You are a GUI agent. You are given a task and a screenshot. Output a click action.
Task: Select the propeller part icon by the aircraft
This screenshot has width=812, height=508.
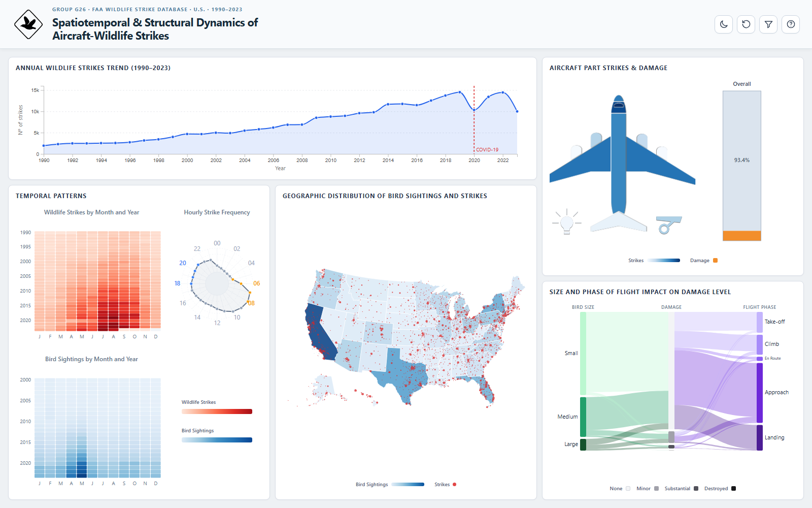pos(668,225)
